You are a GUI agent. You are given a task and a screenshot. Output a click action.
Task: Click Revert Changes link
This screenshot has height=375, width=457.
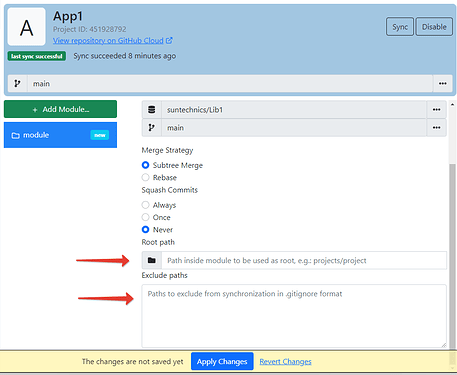click(285, 361)
